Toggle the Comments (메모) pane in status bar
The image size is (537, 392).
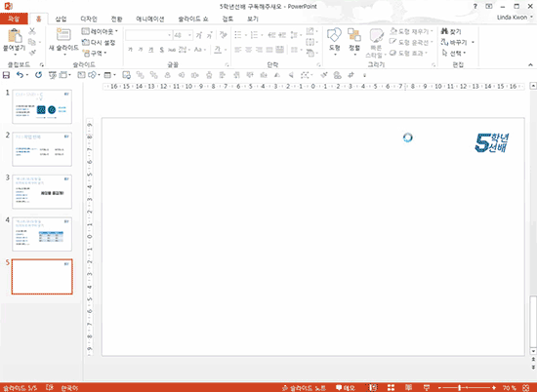pos(345,387)
